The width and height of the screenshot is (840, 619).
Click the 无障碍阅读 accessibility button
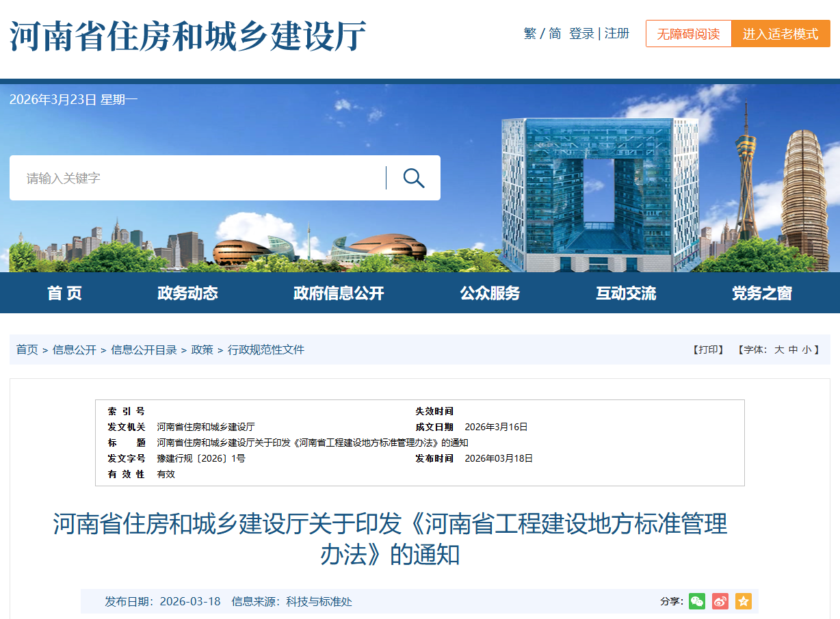tap(688, 33)
